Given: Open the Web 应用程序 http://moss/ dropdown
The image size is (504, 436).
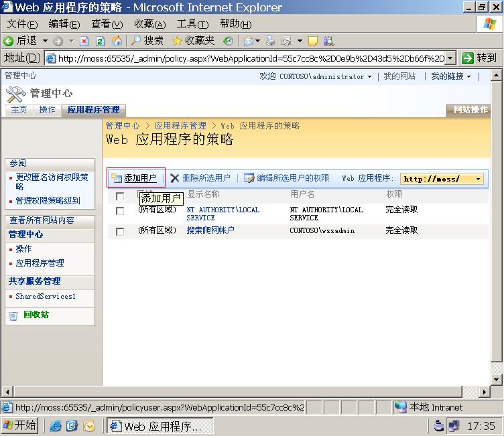Looking at the screenshot, I should coord(442,179).
